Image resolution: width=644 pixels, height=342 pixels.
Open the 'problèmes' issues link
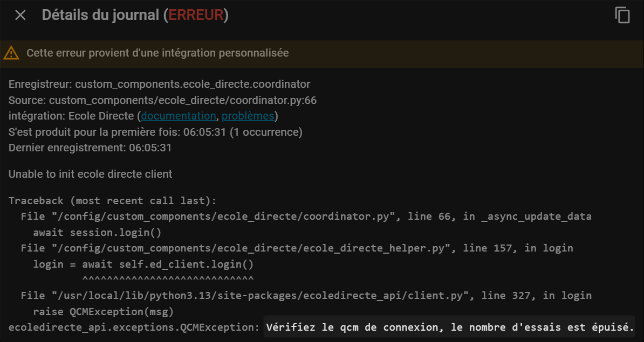point(248,116)
